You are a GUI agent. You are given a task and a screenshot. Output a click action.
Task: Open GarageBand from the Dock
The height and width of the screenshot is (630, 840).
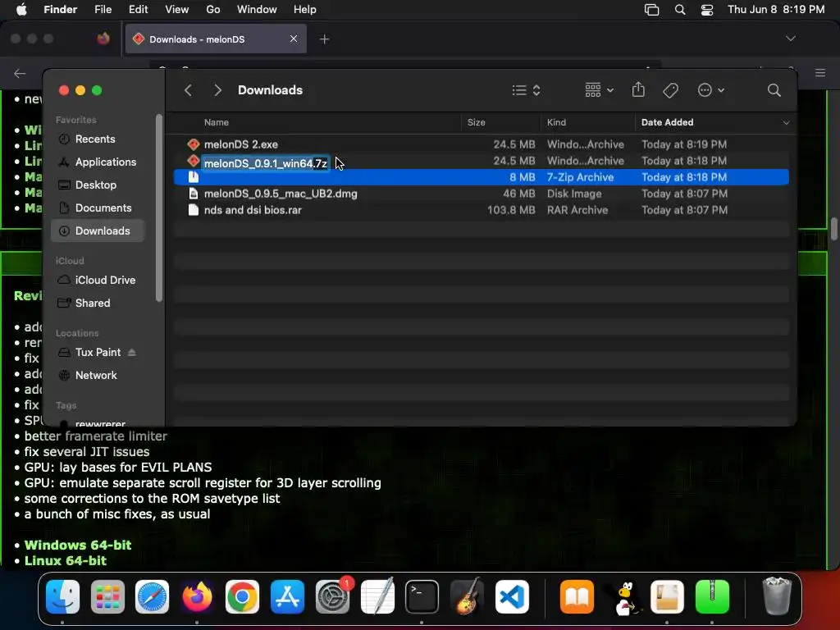[x=467, y=596]
